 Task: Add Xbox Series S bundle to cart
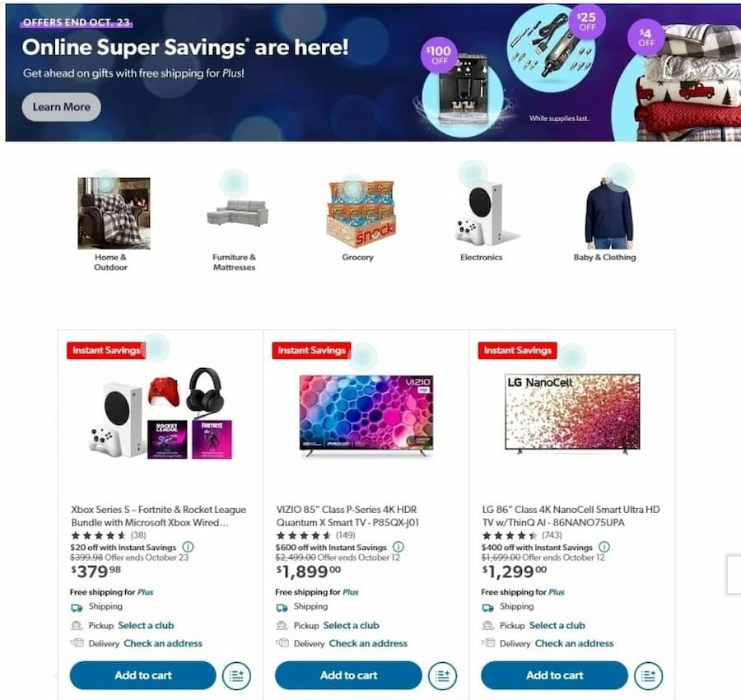click(142, 675)
